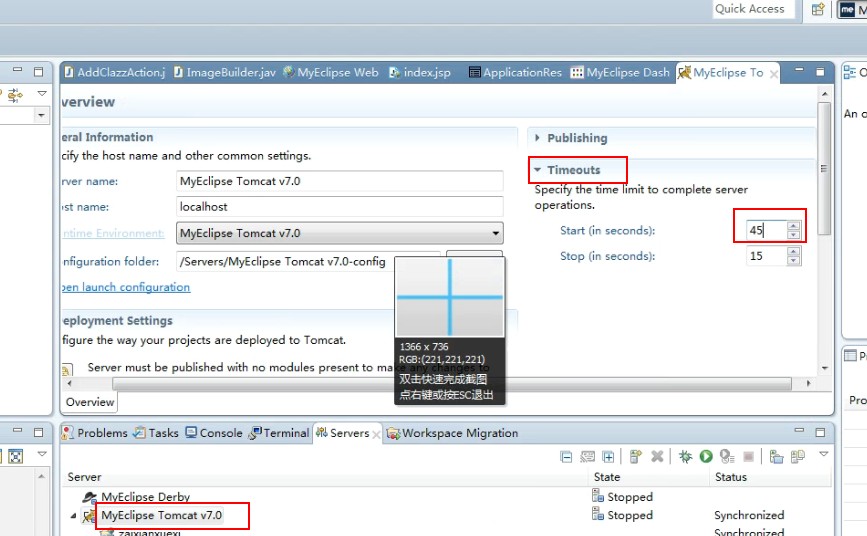Click the gray X delete server icon
Viewport: 867px width, 536px height.
pos(657,457)
